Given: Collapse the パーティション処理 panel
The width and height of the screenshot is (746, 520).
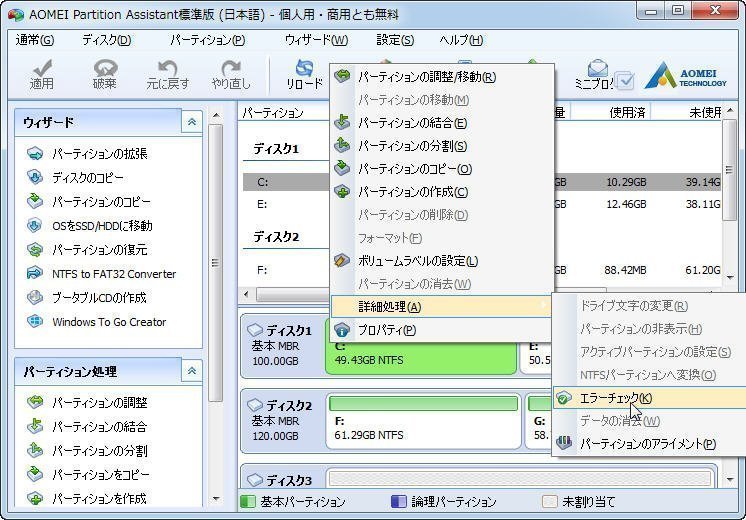Looking at the screenshot, I should [x=192, y=371].
